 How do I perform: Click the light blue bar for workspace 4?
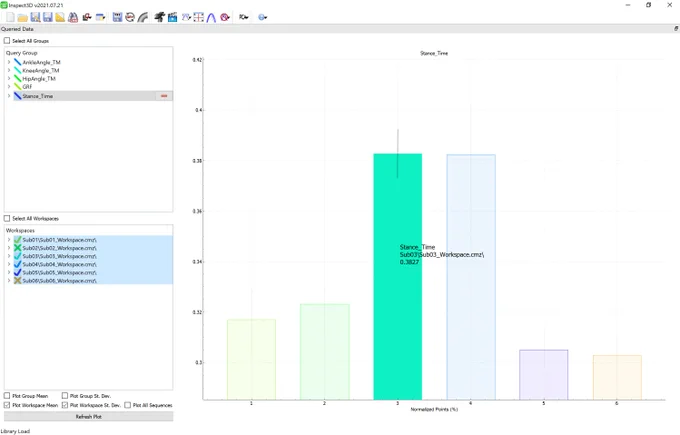click(x=471, y=277)
